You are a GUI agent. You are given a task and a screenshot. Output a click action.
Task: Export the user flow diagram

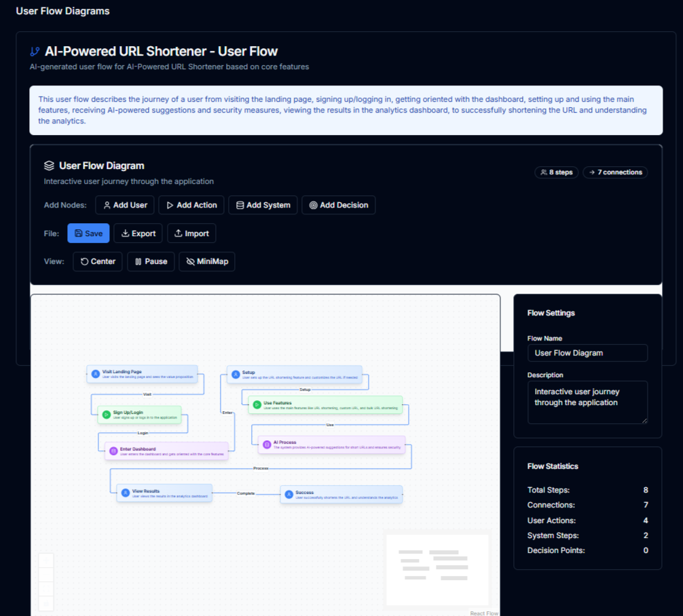click(x=138, y=233)
